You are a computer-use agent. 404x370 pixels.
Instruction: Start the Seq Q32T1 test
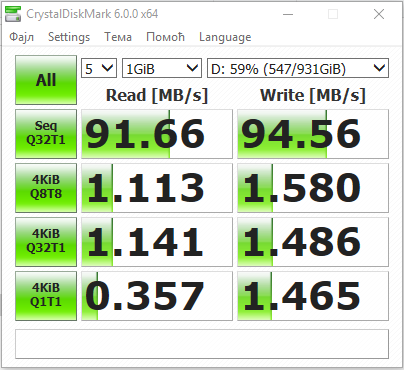[46, 134]
